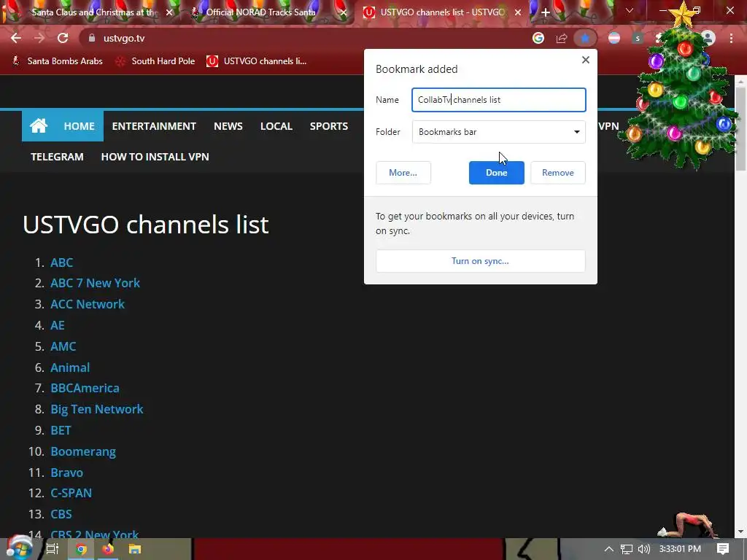Open the BET channel link

(61, 430)
